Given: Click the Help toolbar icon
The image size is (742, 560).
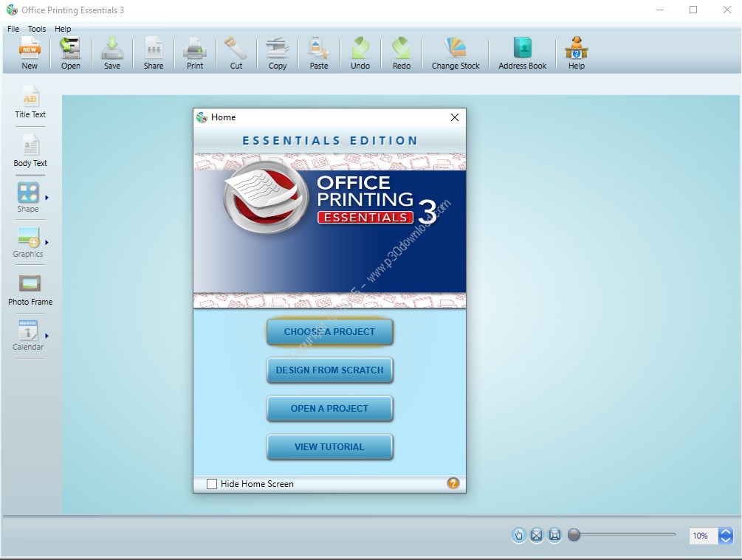Looking at the screenshot, I should (577, 53).
